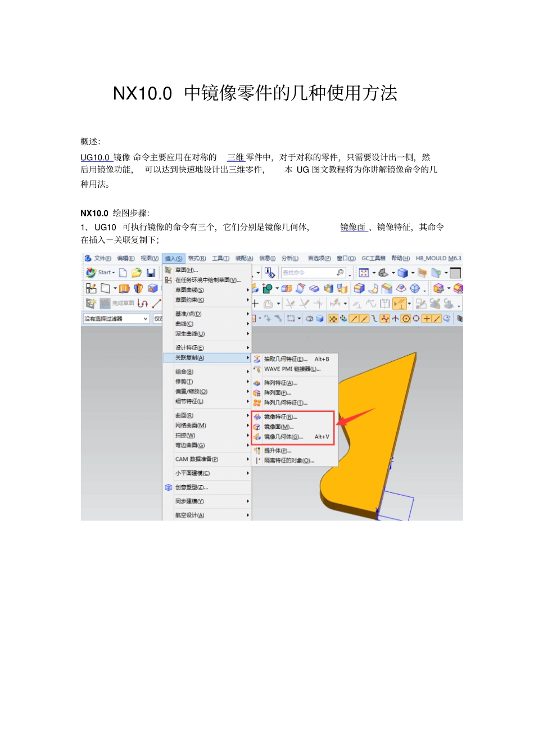
Task: Toggle the midpoint snap icon
Action: point(364,318)
